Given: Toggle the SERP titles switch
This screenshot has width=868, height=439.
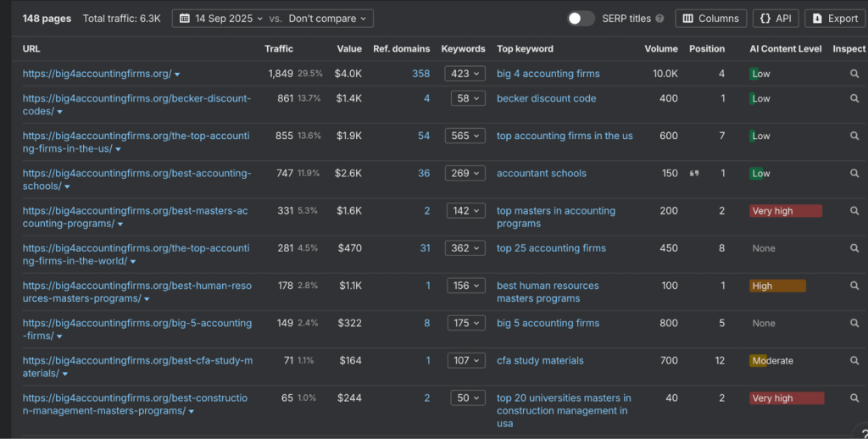Looking at the screenshot, I should tap(581, 19).
